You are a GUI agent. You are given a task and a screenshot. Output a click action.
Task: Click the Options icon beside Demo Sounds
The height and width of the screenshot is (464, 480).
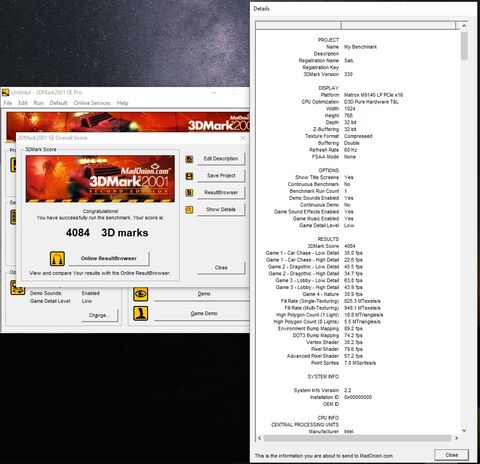(x=17, y=288)
